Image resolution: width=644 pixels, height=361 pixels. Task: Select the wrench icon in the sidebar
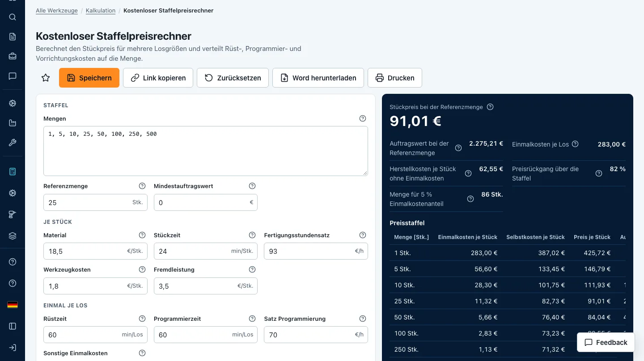13,143
